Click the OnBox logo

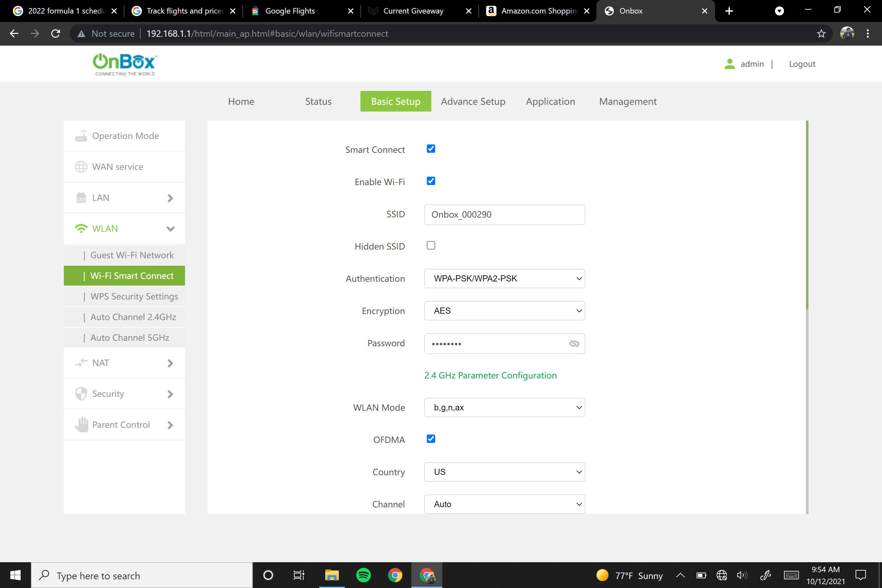click(125, 64)
